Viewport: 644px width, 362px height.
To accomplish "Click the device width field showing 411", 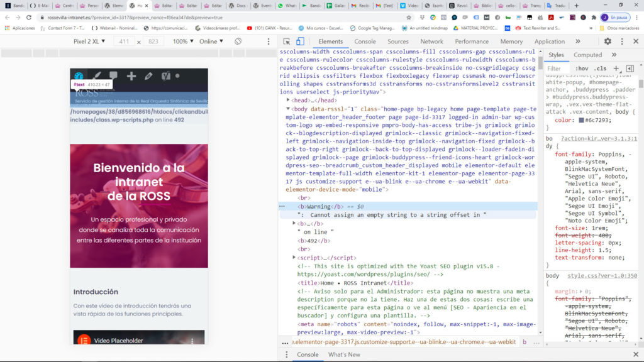I will pyautogui.click(x=124, y=41).
